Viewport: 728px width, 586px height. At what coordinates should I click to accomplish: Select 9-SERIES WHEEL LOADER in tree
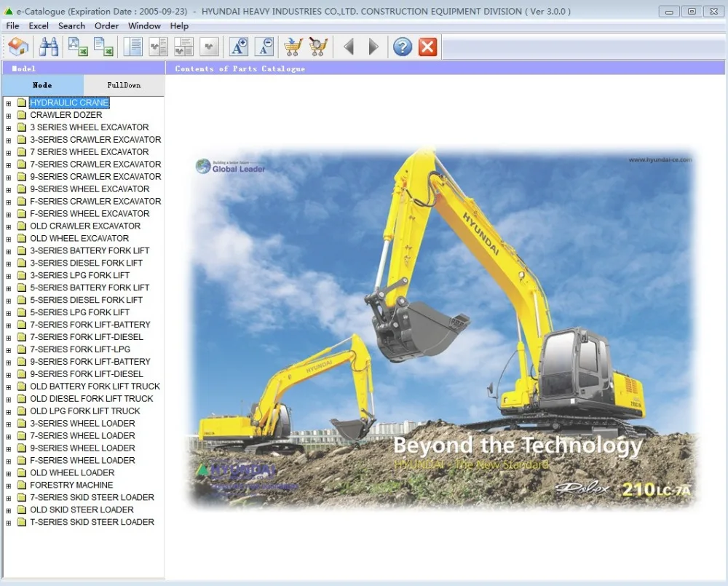pyautogui.click(x=83, y=448)
